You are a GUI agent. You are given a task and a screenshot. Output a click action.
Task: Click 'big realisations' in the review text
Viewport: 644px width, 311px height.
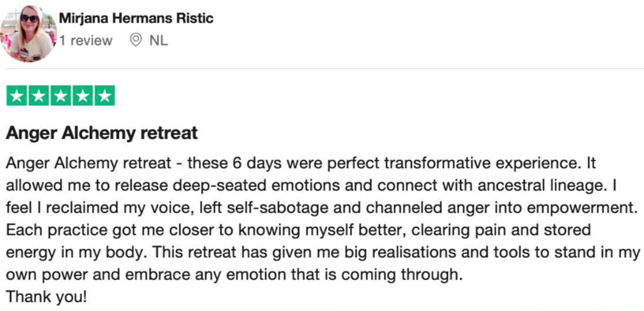(400, 252)
